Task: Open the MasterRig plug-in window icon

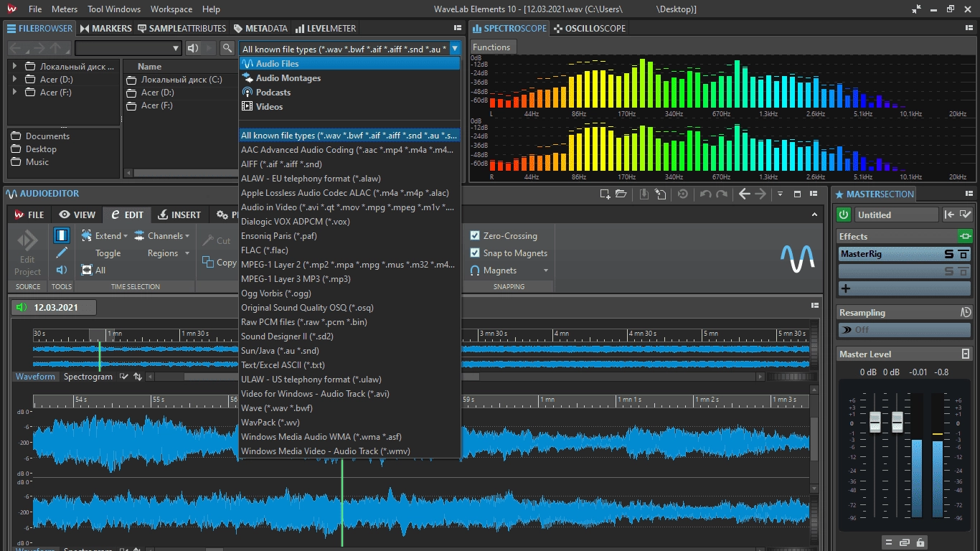Action: tap(963, 254)
